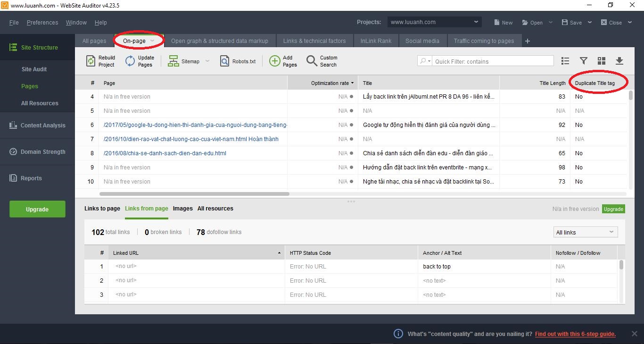
Task: Switch to InLink Rank tab
Action: point(376,41)
